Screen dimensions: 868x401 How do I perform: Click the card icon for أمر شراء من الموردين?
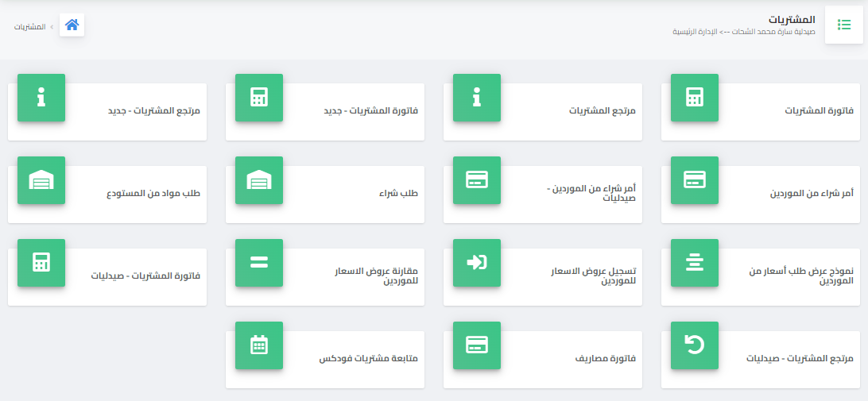[x=694, y=180]
